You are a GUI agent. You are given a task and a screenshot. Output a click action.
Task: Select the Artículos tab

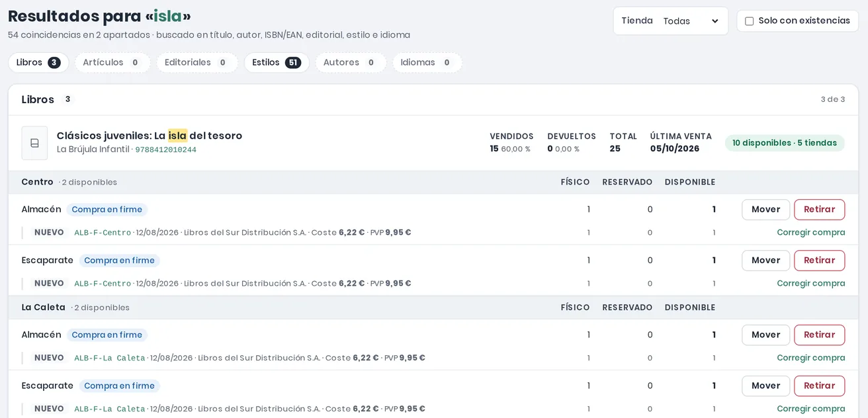pos(112,63)
